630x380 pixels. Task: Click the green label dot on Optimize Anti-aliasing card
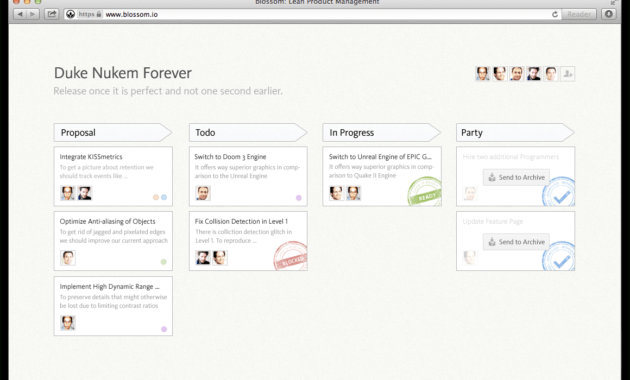point(164,262)
